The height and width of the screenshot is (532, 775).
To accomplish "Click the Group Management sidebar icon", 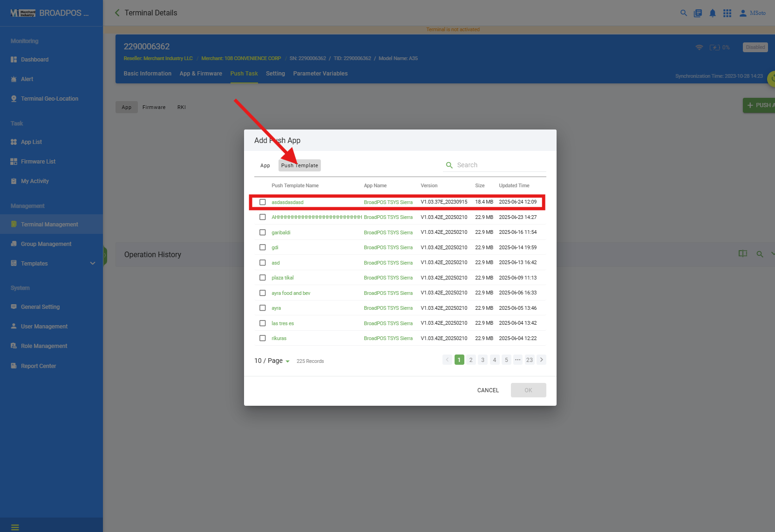I will [x=14, y=244].
